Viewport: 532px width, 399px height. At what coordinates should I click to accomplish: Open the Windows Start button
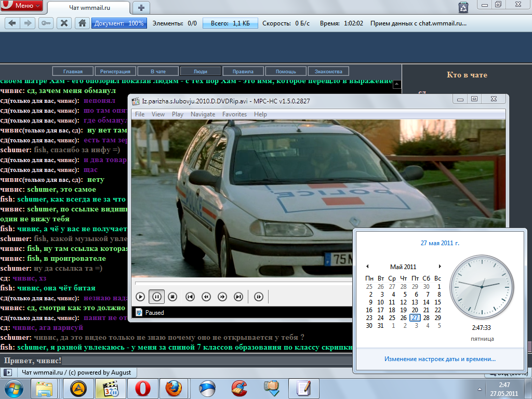[14, 389]
